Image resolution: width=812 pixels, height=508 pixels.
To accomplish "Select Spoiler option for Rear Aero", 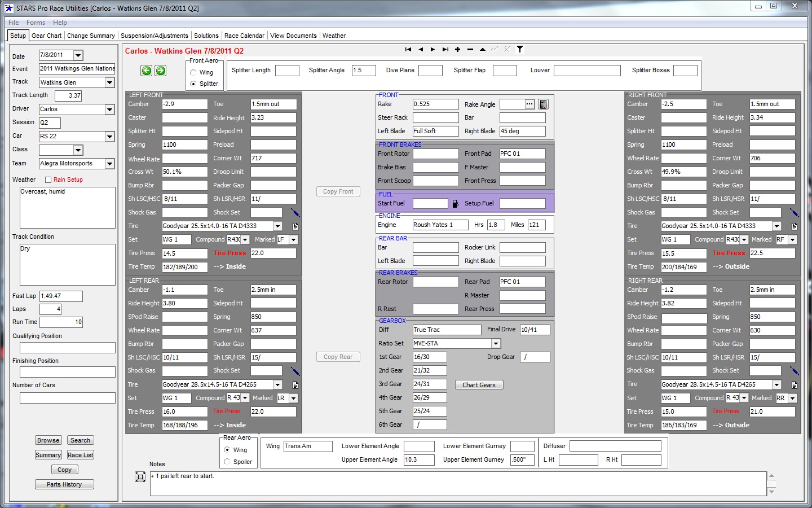I will click(227, 462).
